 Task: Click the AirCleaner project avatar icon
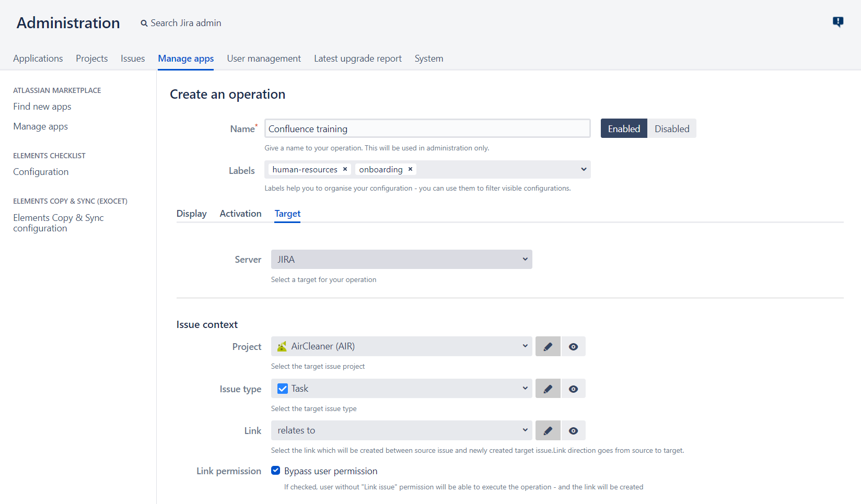tap(282, 346)
